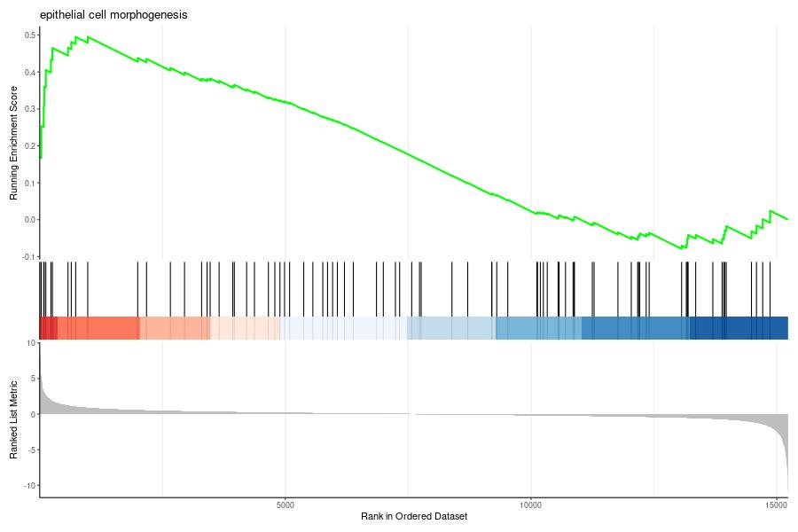This screenshot has width=798, height=532.
Task: Click the -10 tick on ranked metric axis
Action: [x=30, y=486]
